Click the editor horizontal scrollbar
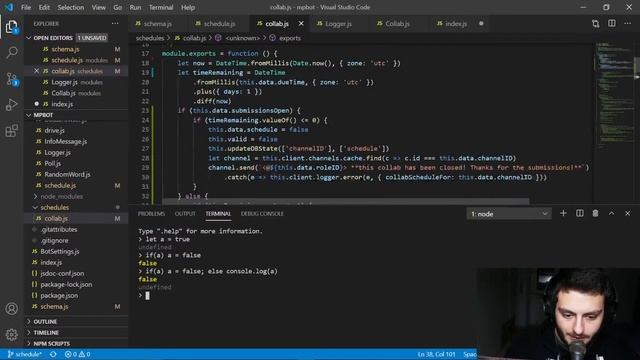 [x=345, y=201]
